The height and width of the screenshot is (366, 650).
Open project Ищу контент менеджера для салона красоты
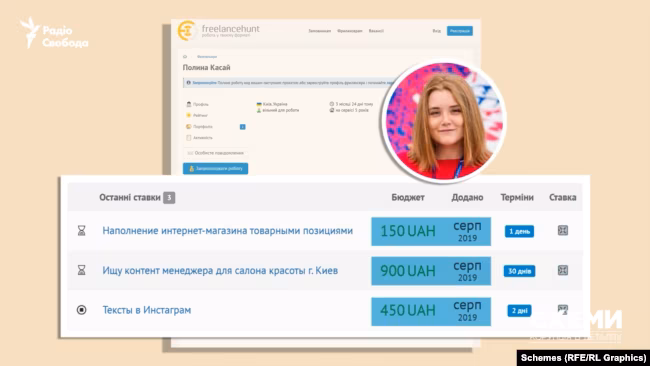point(220,270)
